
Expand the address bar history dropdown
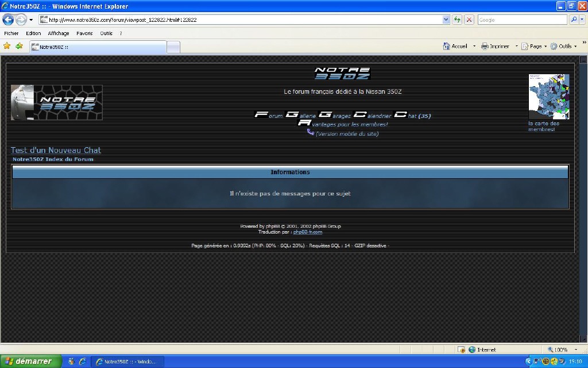[446, 20]
